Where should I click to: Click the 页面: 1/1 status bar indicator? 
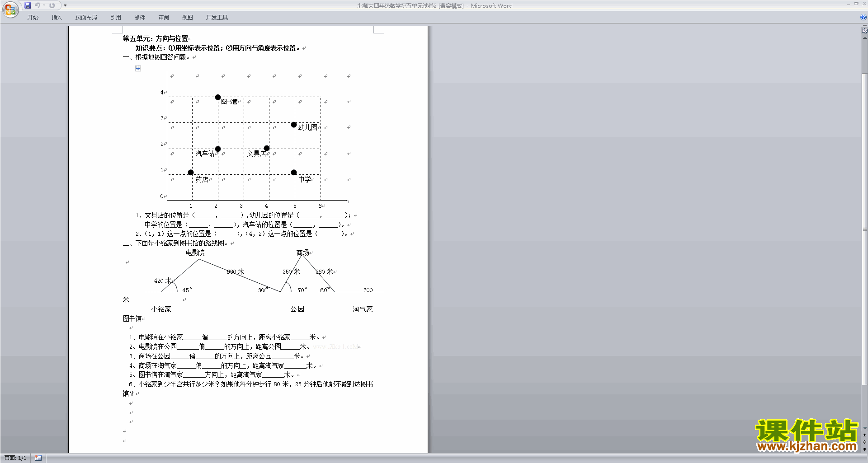[15, 458]
